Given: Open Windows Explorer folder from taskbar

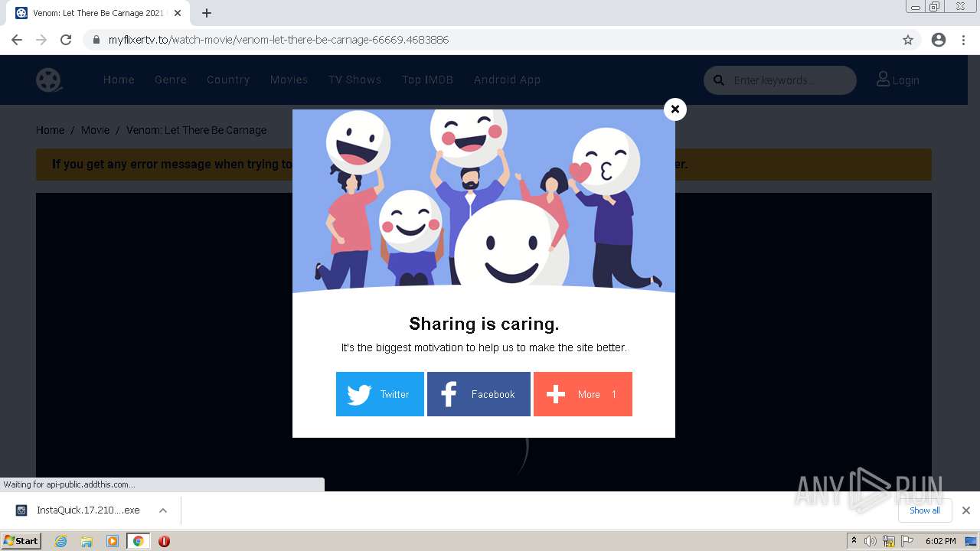Looking at the screenshot, I should tap(87, 541).
